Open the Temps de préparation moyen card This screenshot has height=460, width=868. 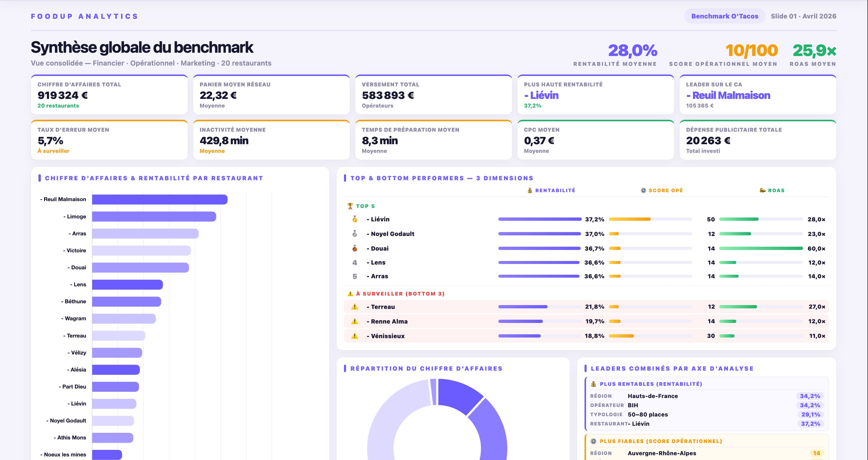pyautogui.click(x=433, y=140)
